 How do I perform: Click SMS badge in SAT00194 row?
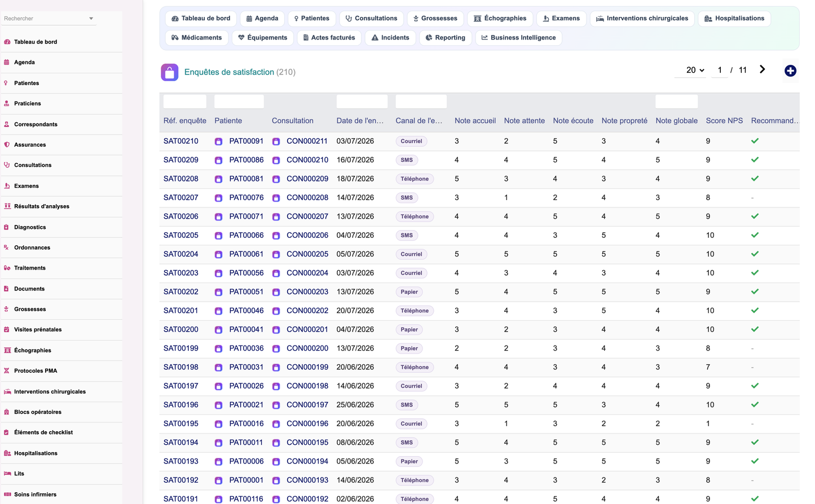407,443
